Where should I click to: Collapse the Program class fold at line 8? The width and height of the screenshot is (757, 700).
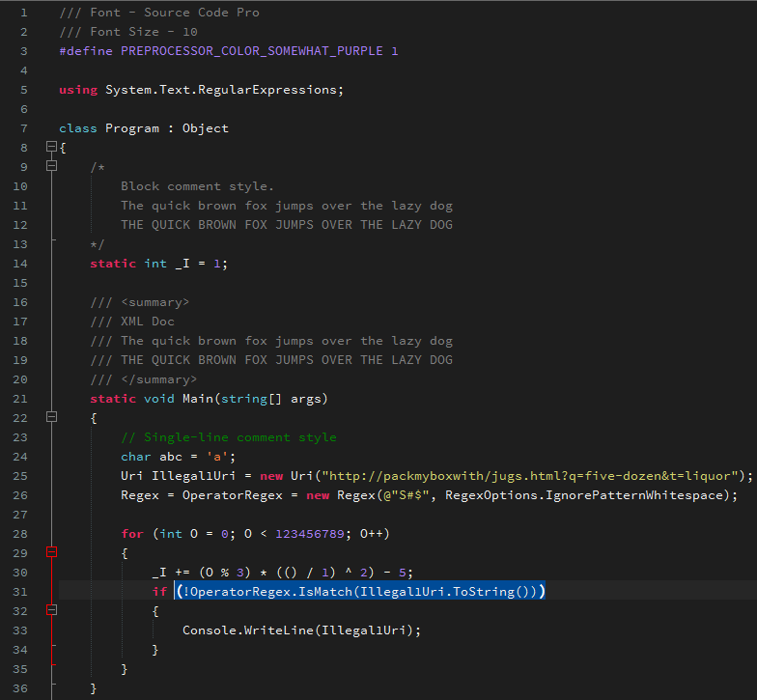[52, 148]
